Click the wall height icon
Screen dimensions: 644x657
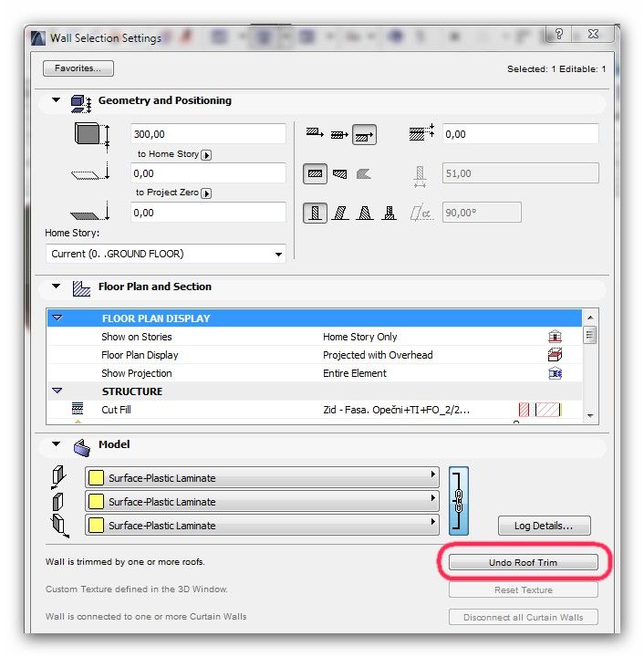click(x=92, y=137)
